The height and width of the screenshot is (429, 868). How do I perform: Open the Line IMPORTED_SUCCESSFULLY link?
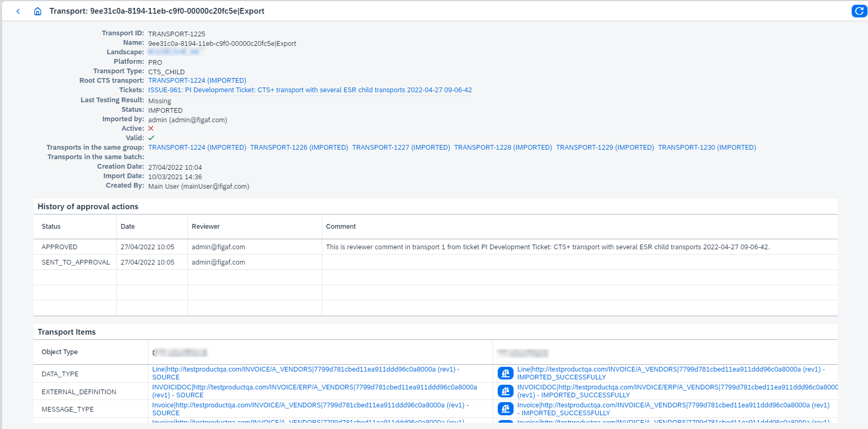click(671, 373)
